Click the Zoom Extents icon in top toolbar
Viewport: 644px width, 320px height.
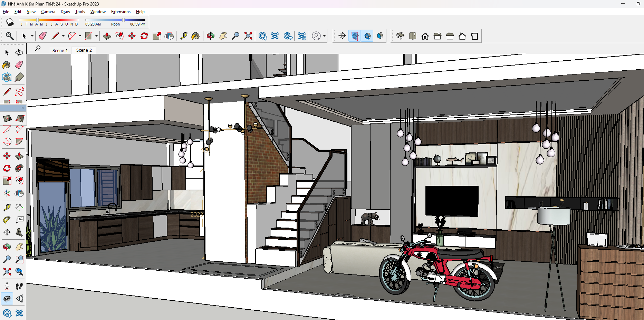pyautogui.click(x=248, y=36)
